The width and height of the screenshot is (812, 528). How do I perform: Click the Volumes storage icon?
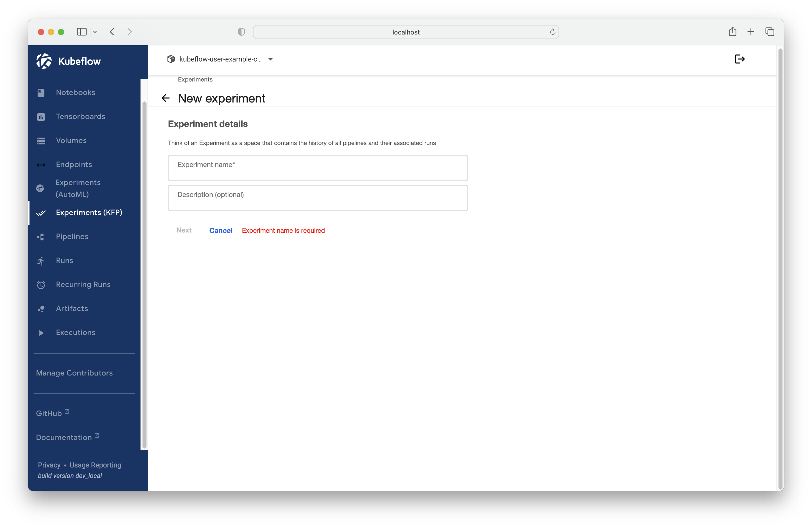41,141
